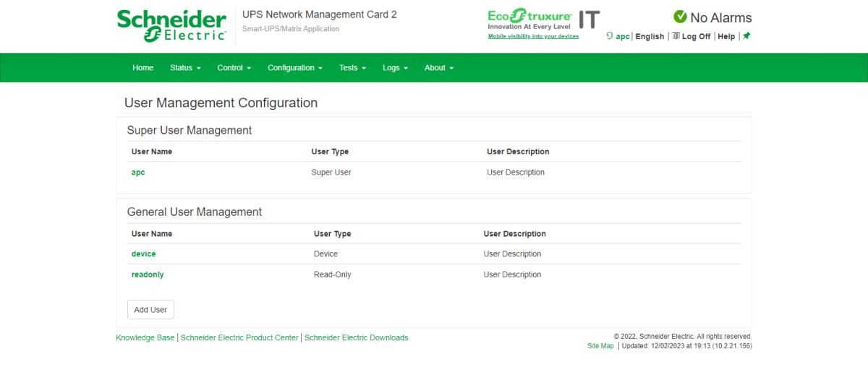Click the green No Alarms checkmark icon
The height and width of the screenshot is (370, 868).
(x=680, y=17)
